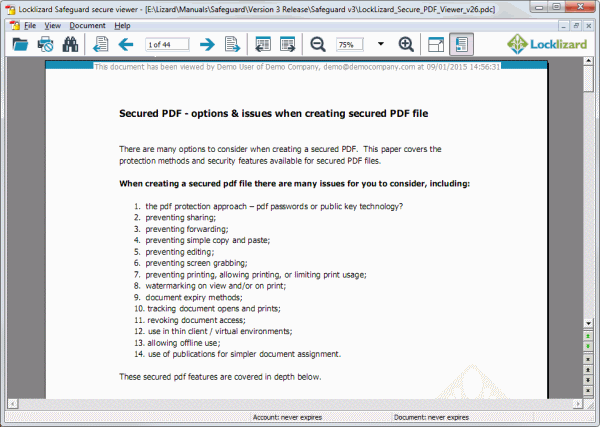This screenshot has height=427, width=600.
Task: Open the zoom level dropdown arrow
Action: pos(381,44)
